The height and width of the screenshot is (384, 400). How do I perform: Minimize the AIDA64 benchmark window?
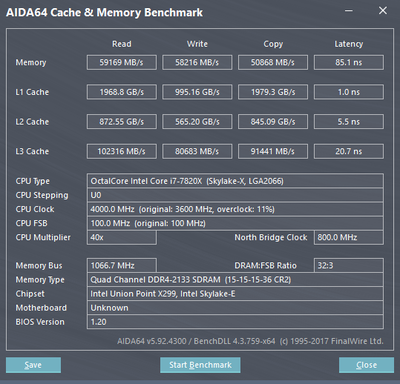coord(349,11)
